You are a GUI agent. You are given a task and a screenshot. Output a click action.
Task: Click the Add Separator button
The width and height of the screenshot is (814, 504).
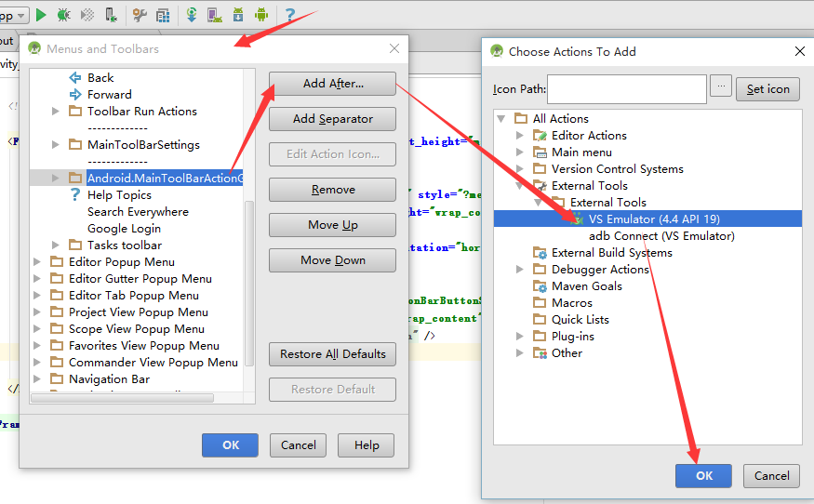click(332, 119)
